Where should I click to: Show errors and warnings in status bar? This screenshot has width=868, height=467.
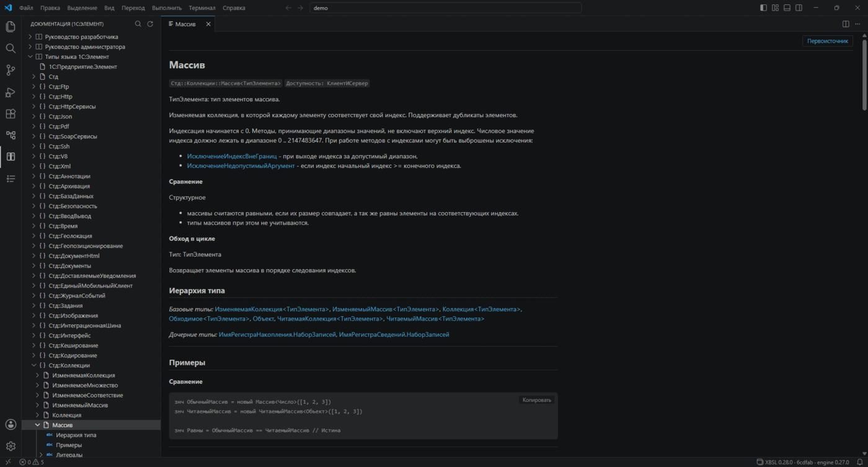pos(32,462)
